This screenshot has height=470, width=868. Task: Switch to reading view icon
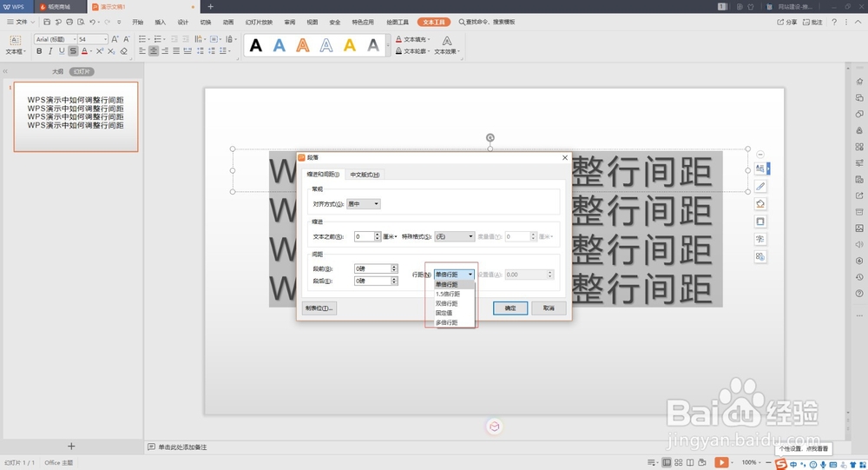click(x=690, y=462)
